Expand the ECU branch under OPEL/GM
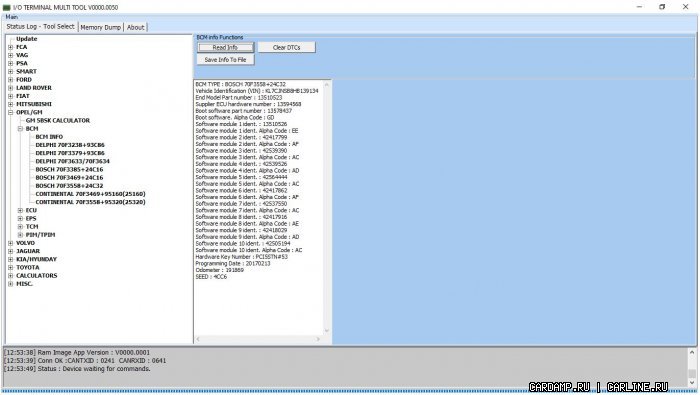This screenshot has width=700, height=395. [x=20, y=210]
